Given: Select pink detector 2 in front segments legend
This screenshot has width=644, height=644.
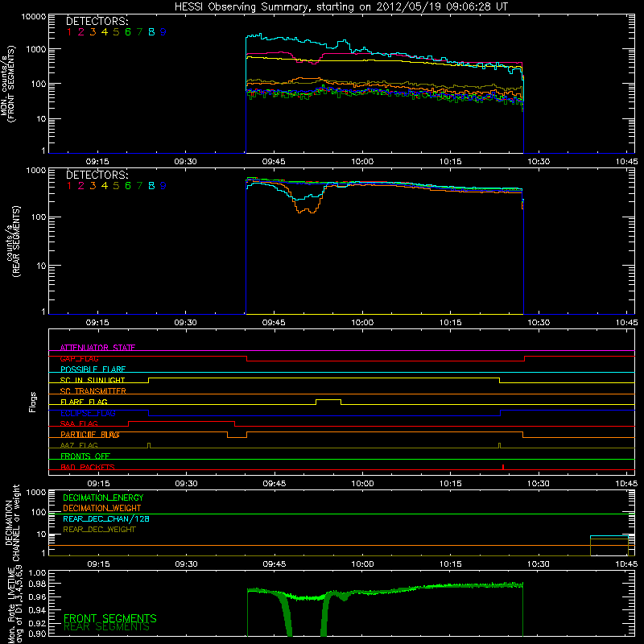Looking at the screenshot, I should pyautogui.click(x=81, y=32).
